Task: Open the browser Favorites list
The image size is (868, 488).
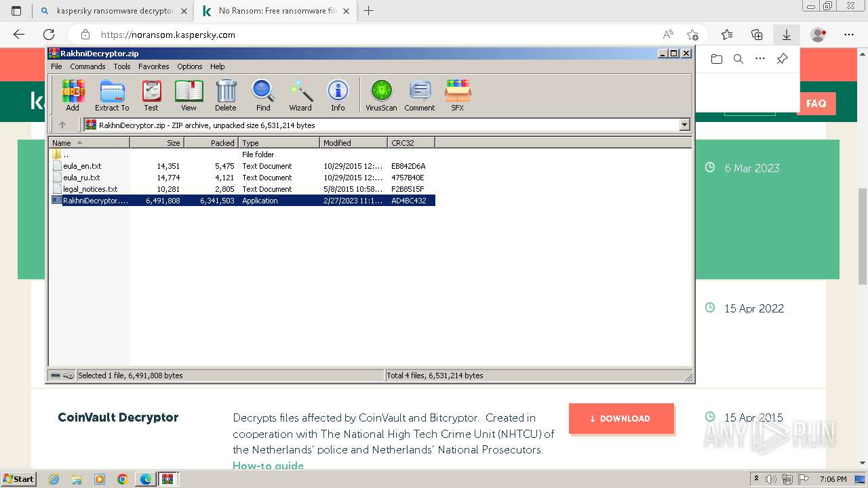Action: pos(727,35)
